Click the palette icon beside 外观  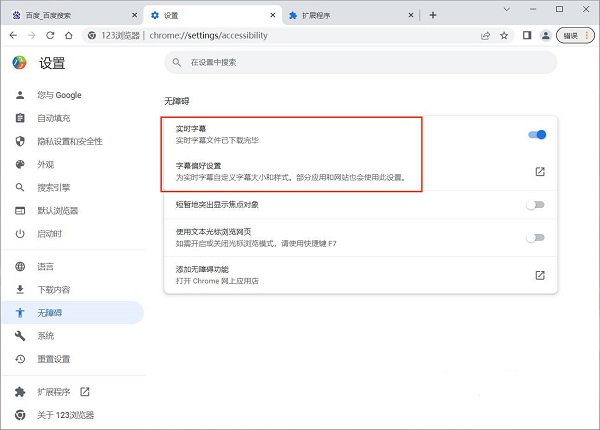point(20,165)
